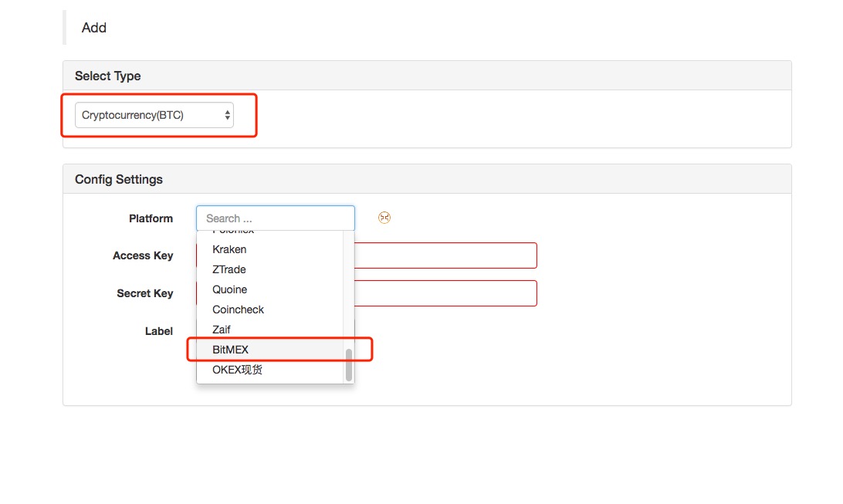Click the Platform search field
Image resolution: width=843 pixels, height=504 pixels.
[276, 218]
